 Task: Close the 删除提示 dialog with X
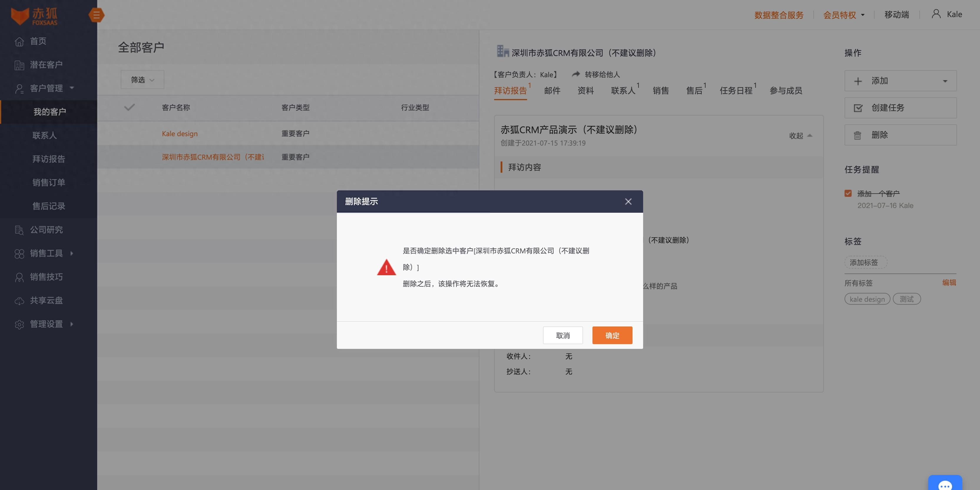point(628,202)
